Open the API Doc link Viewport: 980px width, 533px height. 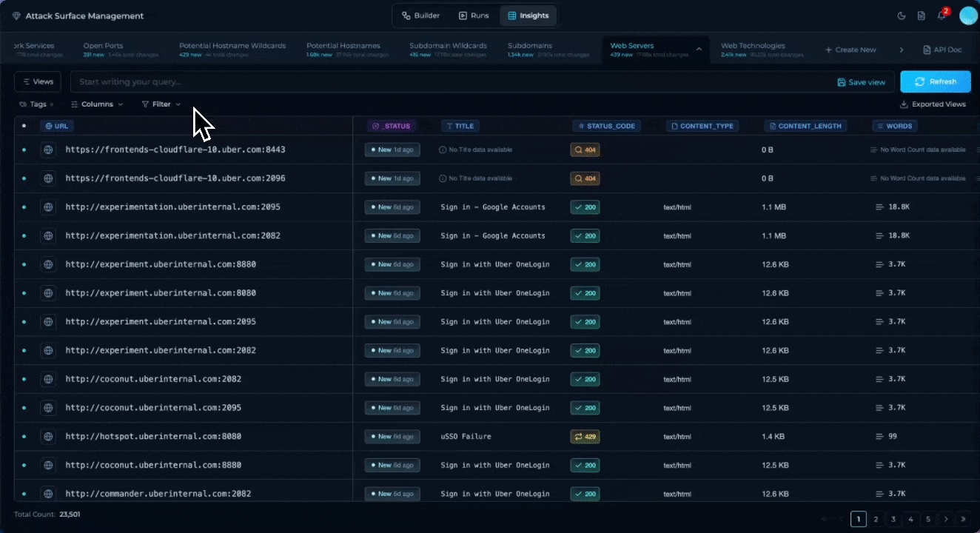click(942, 50)
